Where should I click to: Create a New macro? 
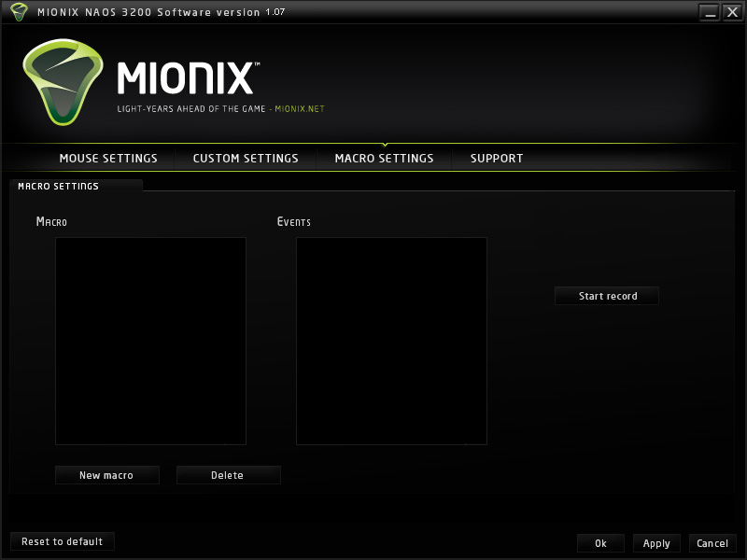(x=107, y=475)
